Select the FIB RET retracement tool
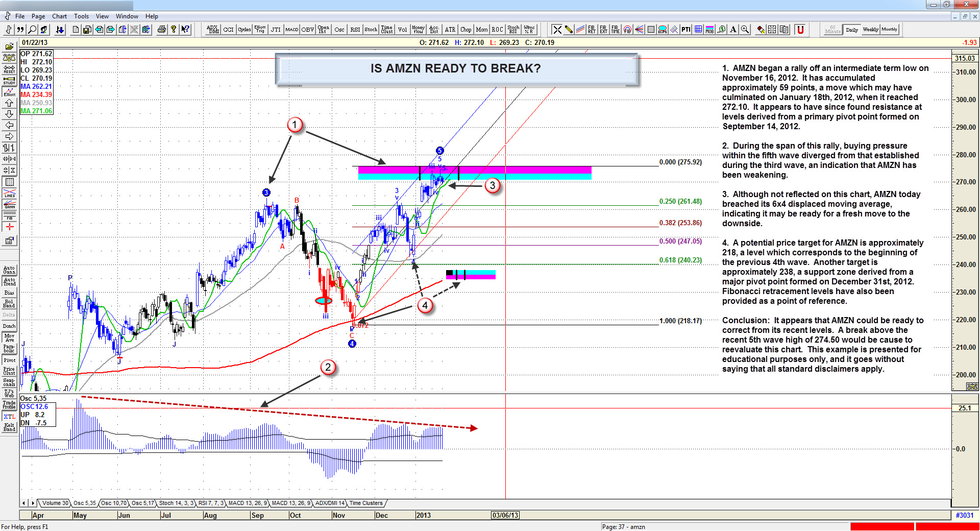 (592, 30)
